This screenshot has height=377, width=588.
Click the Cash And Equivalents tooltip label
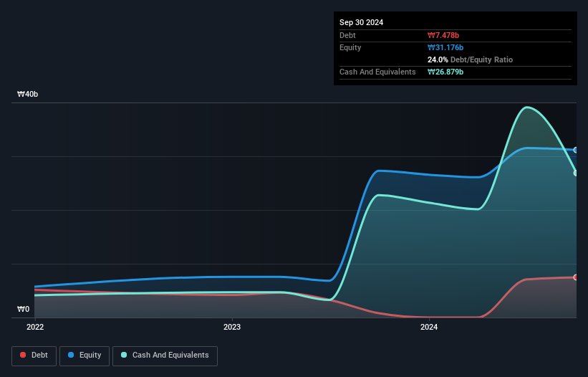[377, 72]
